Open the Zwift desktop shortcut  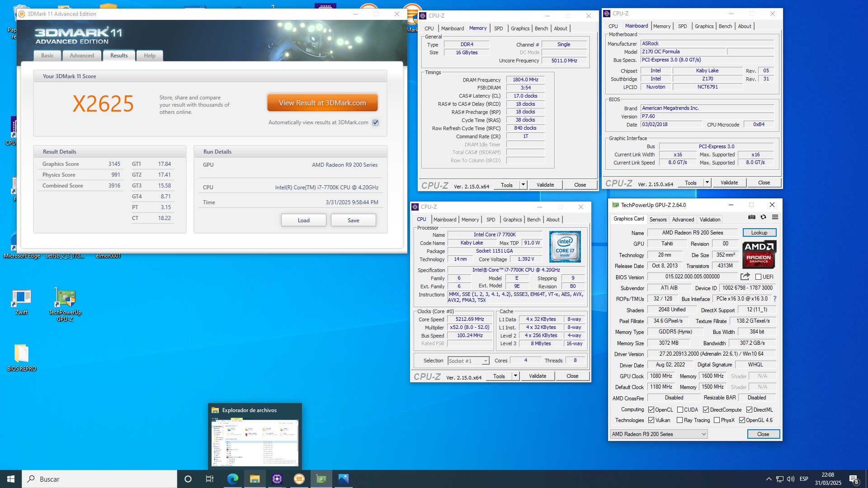(x=21, y=302)
